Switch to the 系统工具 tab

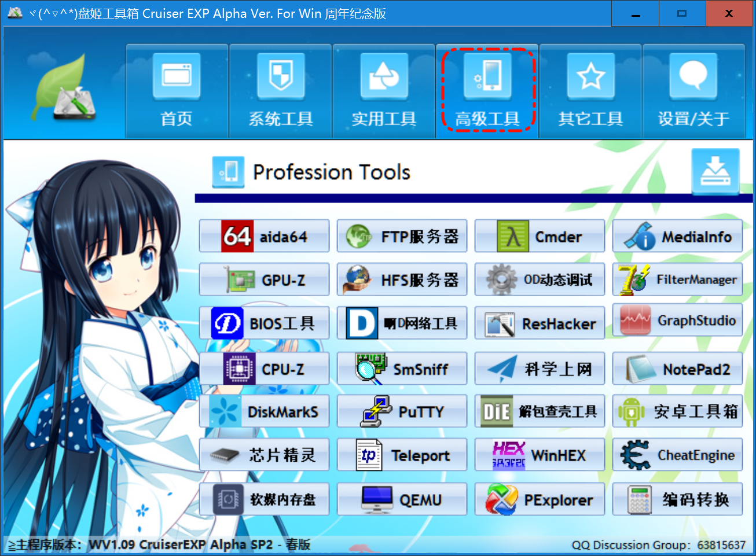point(281,91)
